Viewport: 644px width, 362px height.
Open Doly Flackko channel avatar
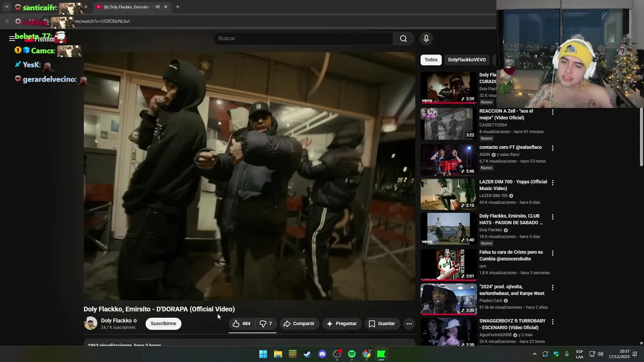(x=91, y=323)
